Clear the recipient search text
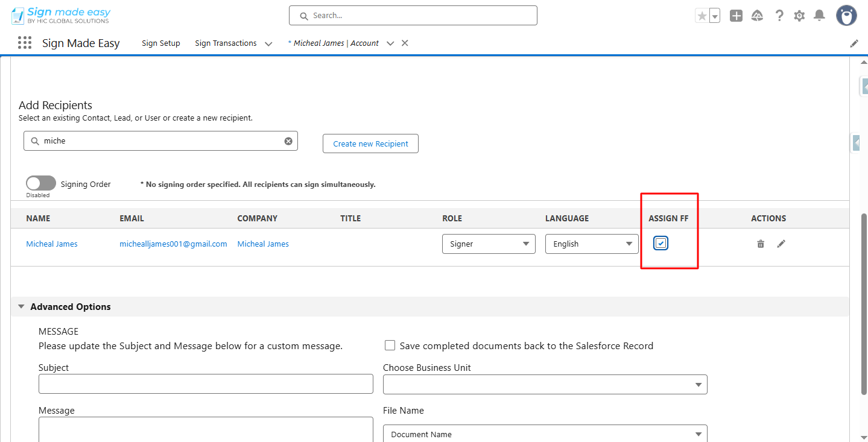Viewport: 868px width, 442px height. [288, 141]
